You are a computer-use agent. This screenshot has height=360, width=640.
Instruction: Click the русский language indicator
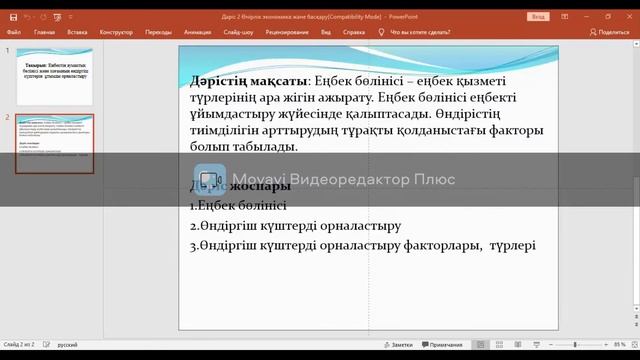point(67,345)
